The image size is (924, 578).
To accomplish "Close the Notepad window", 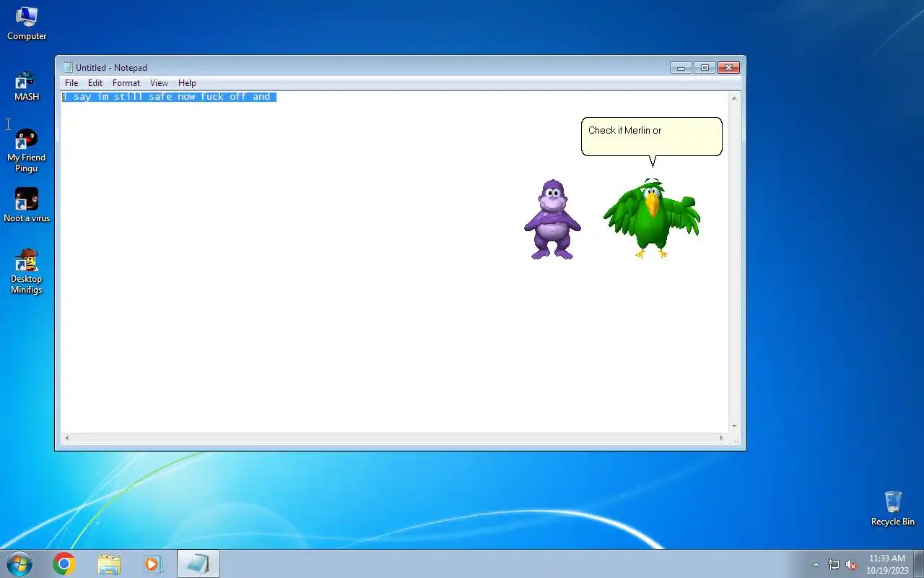I will pos(729,68).
